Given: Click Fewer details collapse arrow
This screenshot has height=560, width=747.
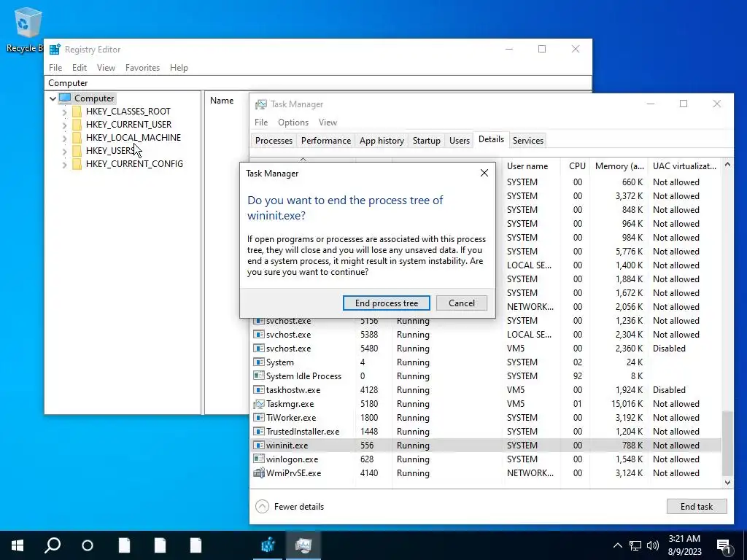Looking at the screenshot, I should pos(262,506).
